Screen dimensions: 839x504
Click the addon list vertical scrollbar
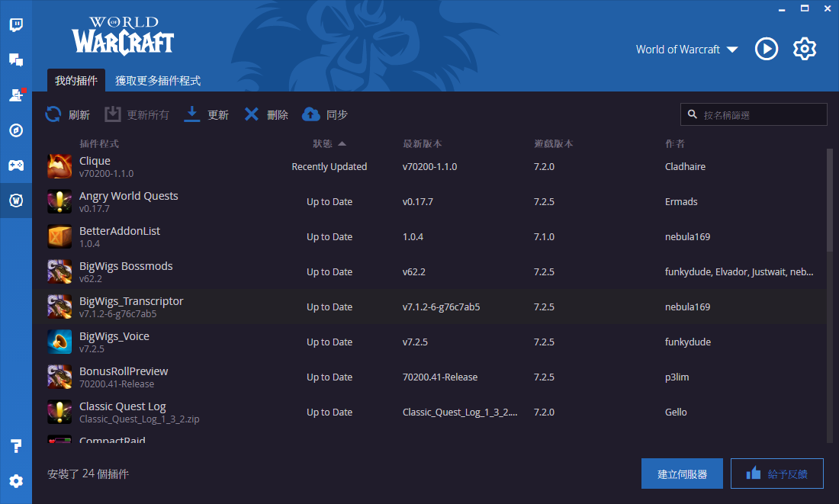tap(829, 198)
